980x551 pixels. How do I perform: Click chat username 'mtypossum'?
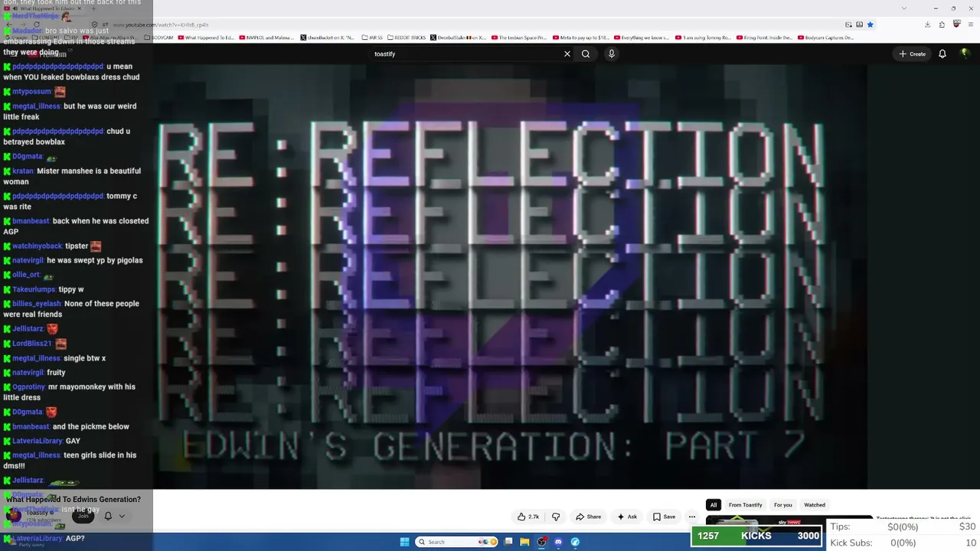point(32,92)
